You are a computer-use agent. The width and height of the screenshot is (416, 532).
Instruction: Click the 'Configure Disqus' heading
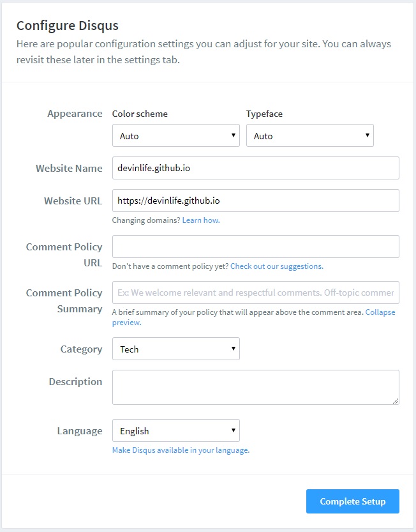click(68, 26)
